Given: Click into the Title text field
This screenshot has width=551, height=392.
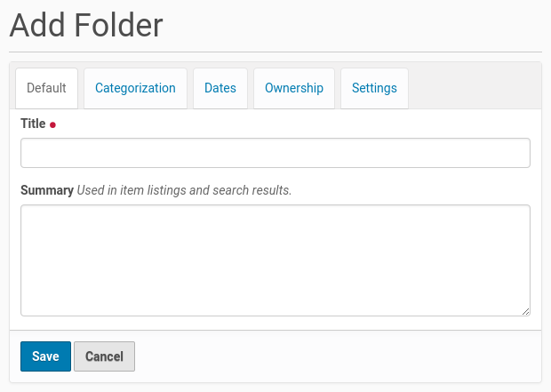Looking at the screenshot, I should point(275,153).
